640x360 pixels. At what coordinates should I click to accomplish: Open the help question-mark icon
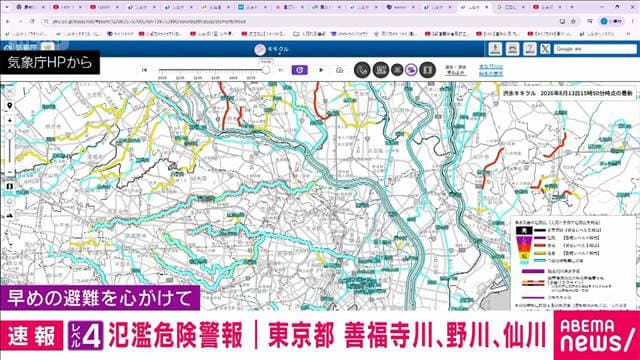pos(530,49)
